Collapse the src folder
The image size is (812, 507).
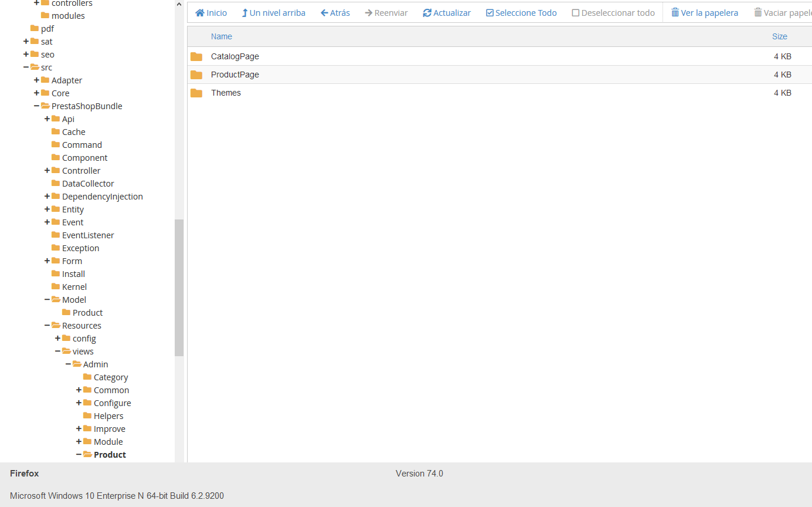pos(26,67)
